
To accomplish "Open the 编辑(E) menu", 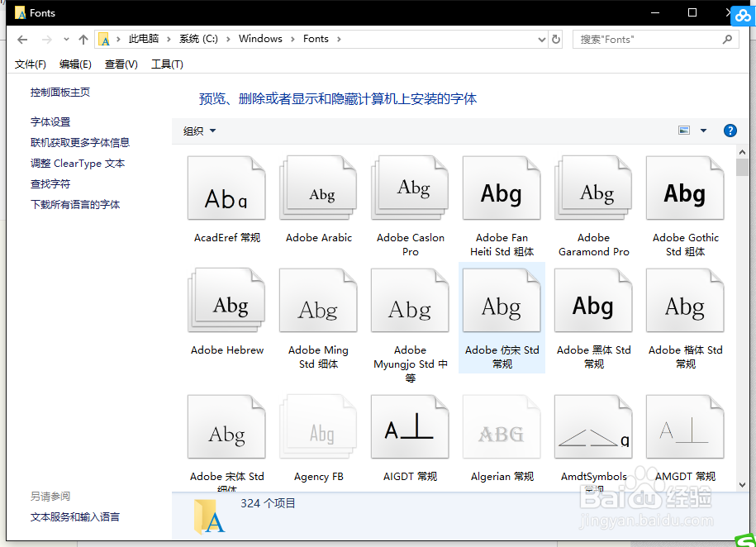I will pyautogui.click(x=75, y=64).
